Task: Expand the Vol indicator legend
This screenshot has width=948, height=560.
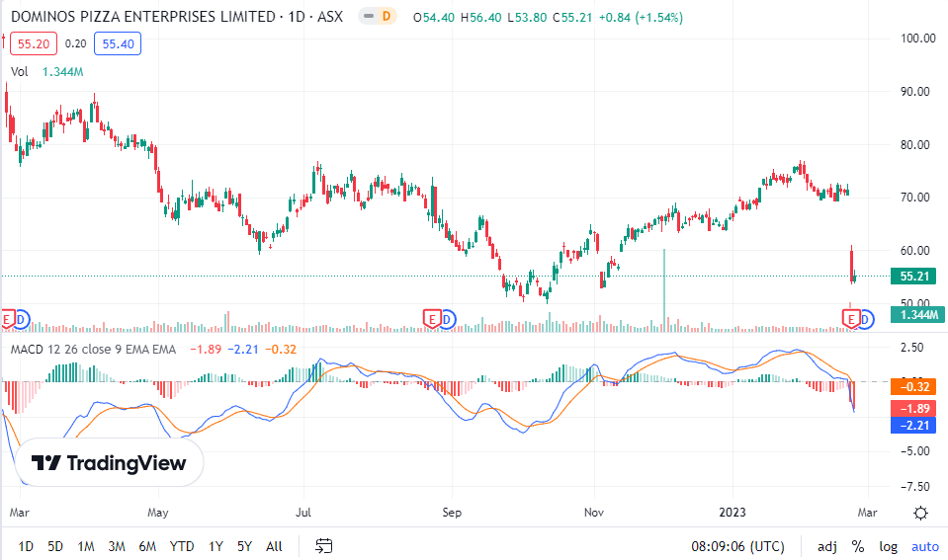Action: click(20, 71)
